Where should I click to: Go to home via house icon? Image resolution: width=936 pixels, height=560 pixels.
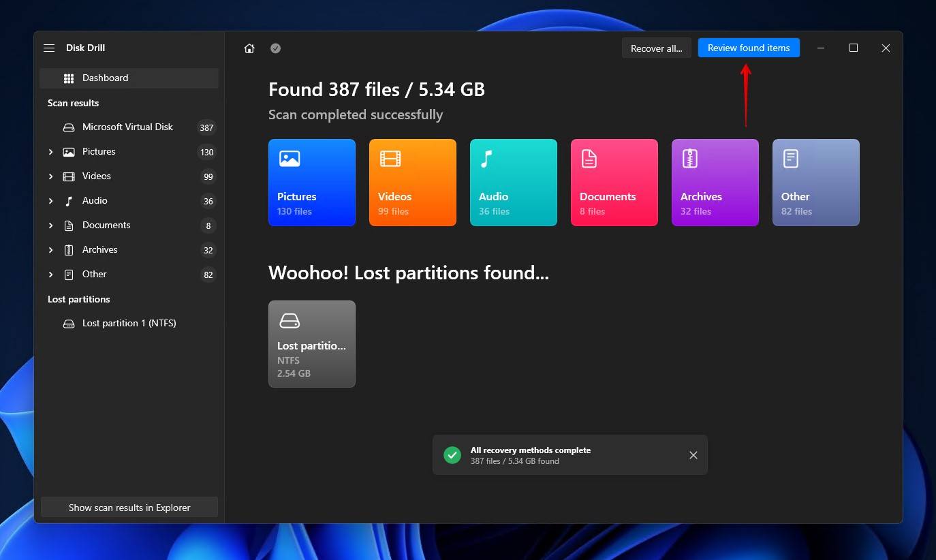pos(249,48)
